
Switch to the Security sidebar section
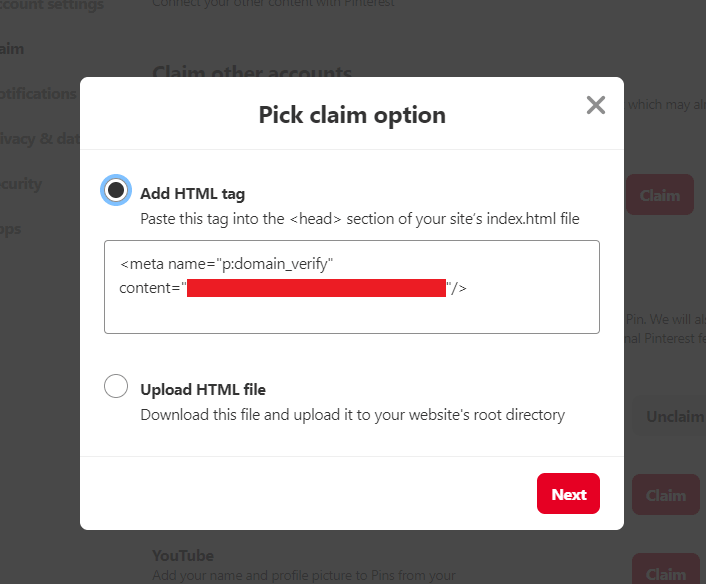[x=22, y=183]
